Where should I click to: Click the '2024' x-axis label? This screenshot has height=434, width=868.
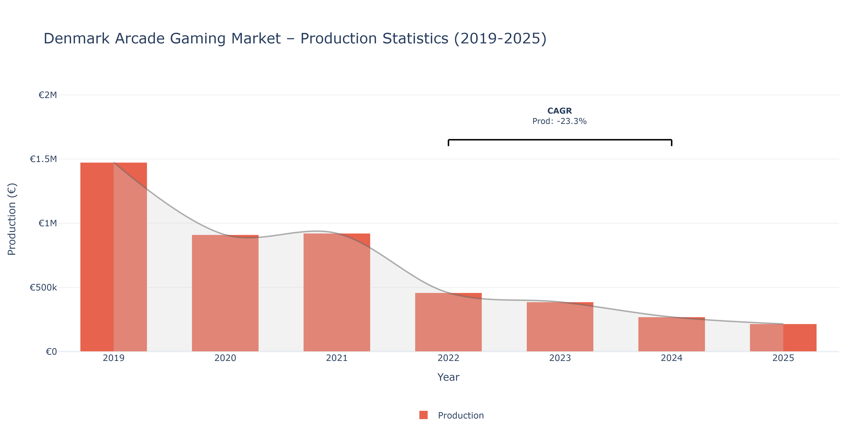pyautogui.click(x=671, y=358)
